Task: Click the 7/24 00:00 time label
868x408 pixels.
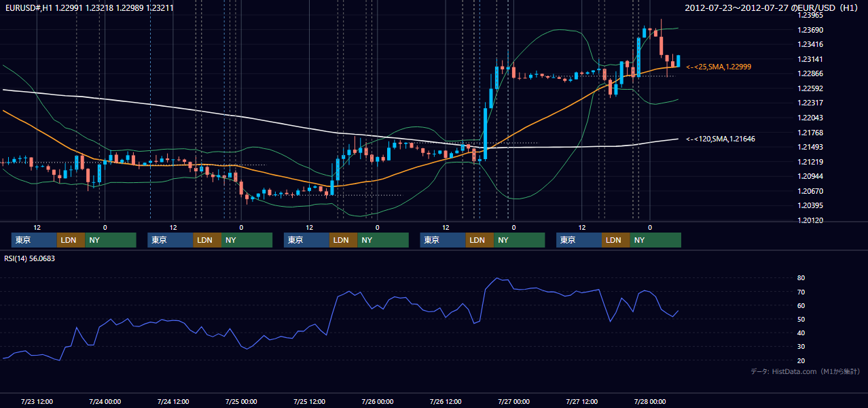Action: point(105,401)
